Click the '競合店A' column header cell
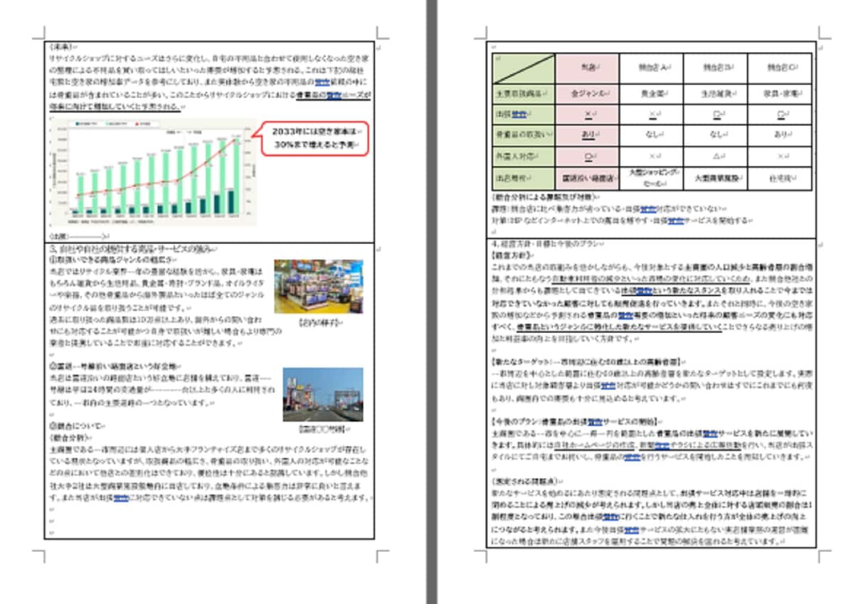 point(651,68)
